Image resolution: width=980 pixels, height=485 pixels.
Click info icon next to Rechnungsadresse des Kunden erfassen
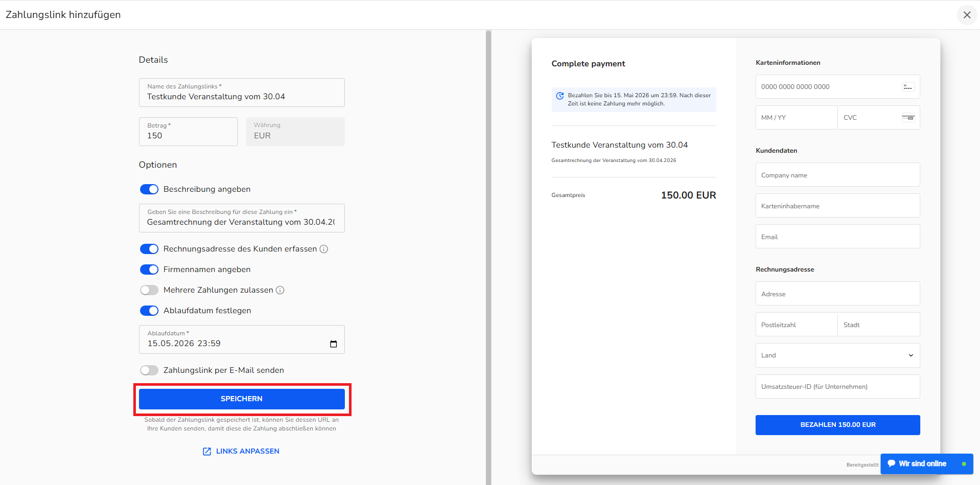point(324,249)
